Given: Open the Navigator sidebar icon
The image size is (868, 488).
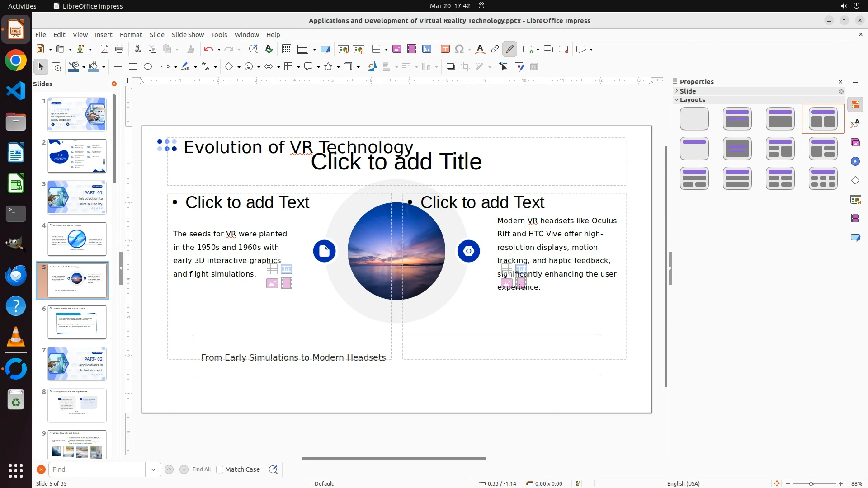Looking at the screenshot, I should (x=855, y=161).
